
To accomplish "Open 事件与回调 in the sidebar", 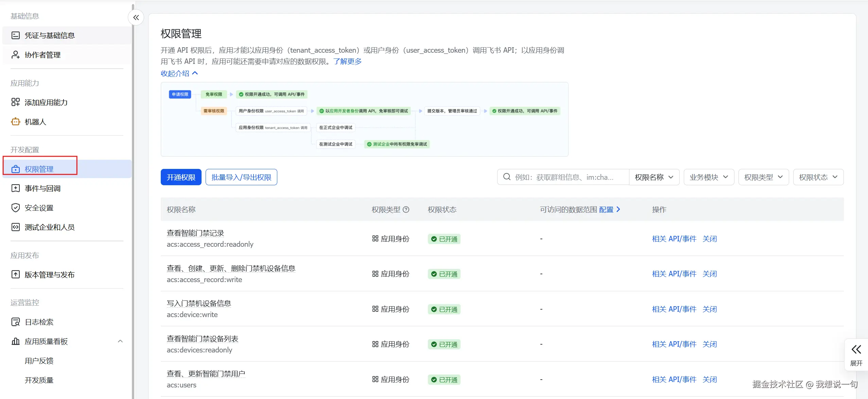I will pos(42,188).
